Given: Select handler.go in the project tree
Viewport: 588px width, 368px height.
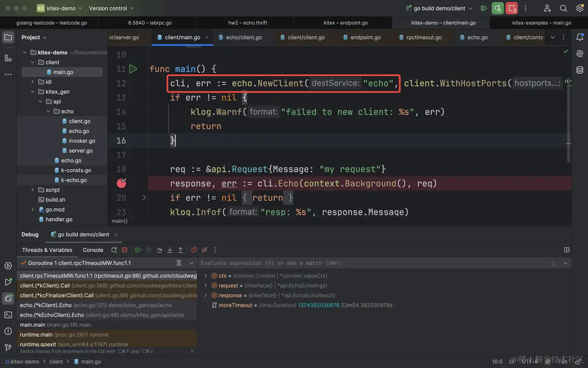Looking at the screenshot, I should coord(59,219).
